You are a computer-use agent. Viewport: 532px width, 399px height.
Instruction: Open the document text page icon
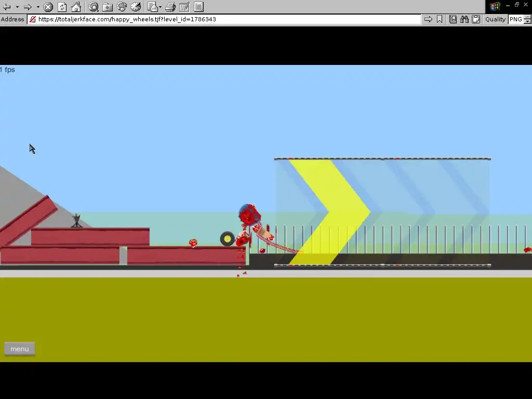coord(199,7)
